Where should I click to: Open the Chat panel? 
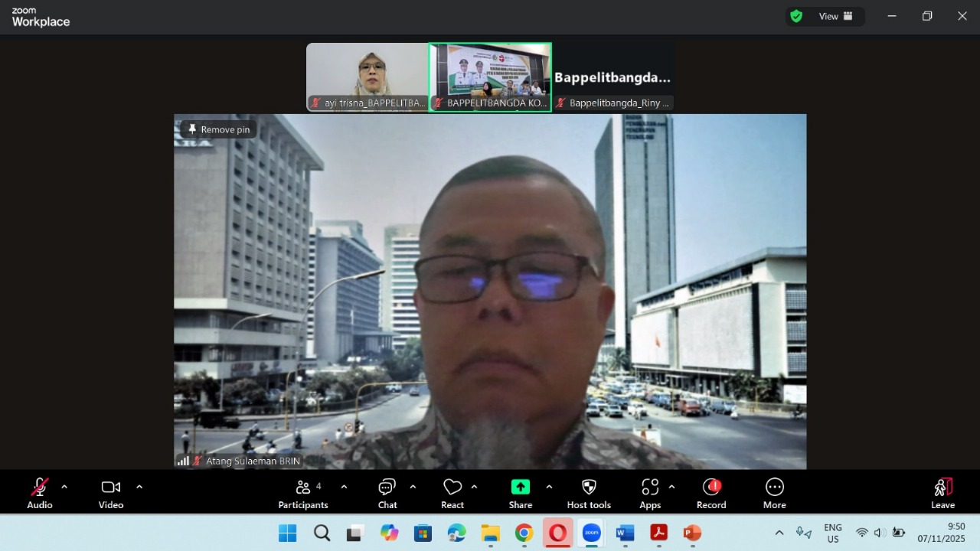[x=387, y=493]
